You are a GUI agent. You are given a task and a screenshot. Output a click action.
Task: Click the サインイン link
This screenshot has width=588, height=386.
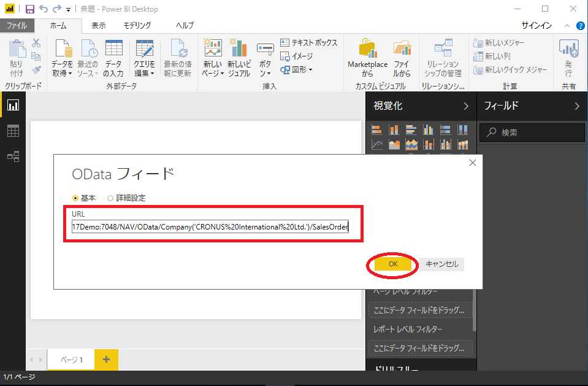[x=536, y=26]
